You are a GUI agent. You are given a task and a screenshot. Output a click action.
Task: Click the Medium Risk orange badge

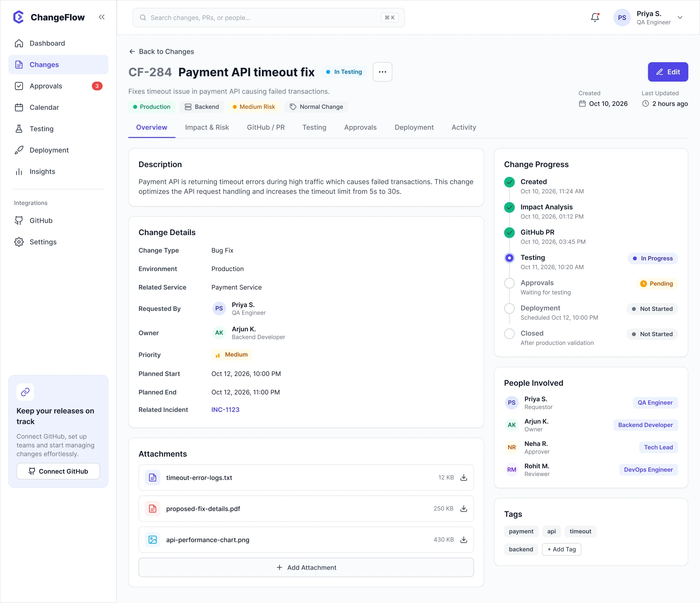point(254,107)
